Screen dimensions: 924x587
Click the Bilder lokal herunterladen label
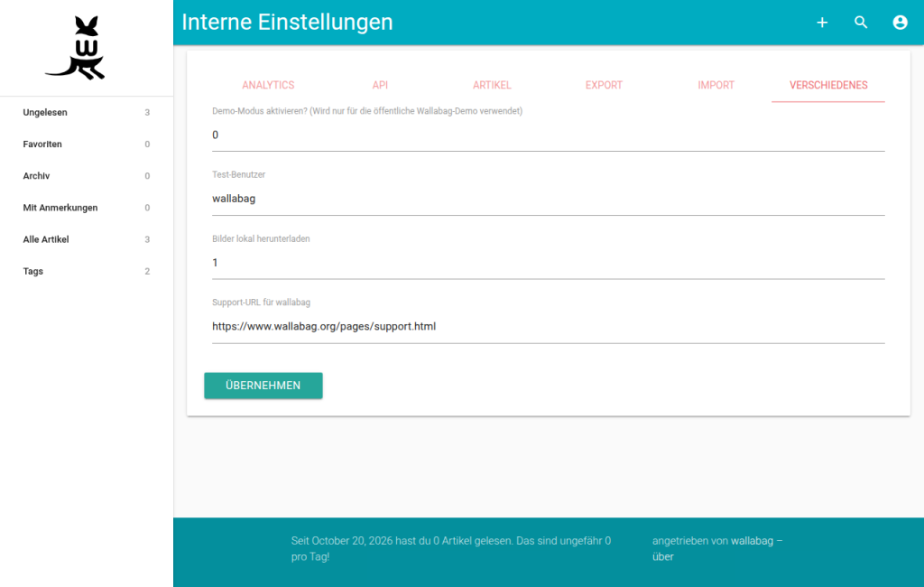261,238
